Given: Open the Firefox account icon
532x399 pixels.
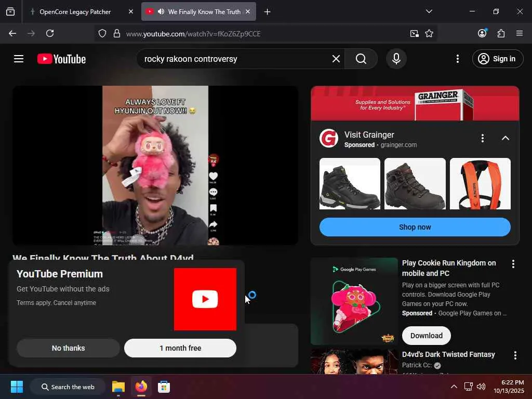Looking at the screenshot, I should (482, 33).
